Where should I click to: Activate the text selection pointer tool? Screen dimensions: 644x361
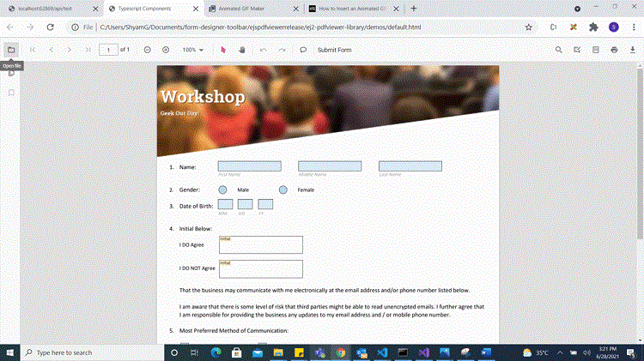pos(223,50)
